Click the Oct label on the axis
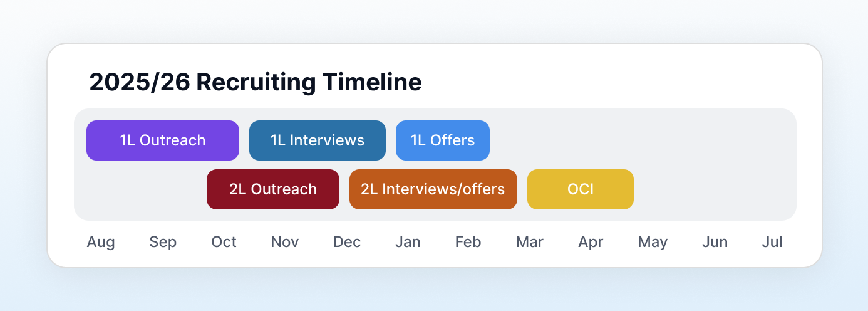This screenshot has height=311, width=868. 224,242
